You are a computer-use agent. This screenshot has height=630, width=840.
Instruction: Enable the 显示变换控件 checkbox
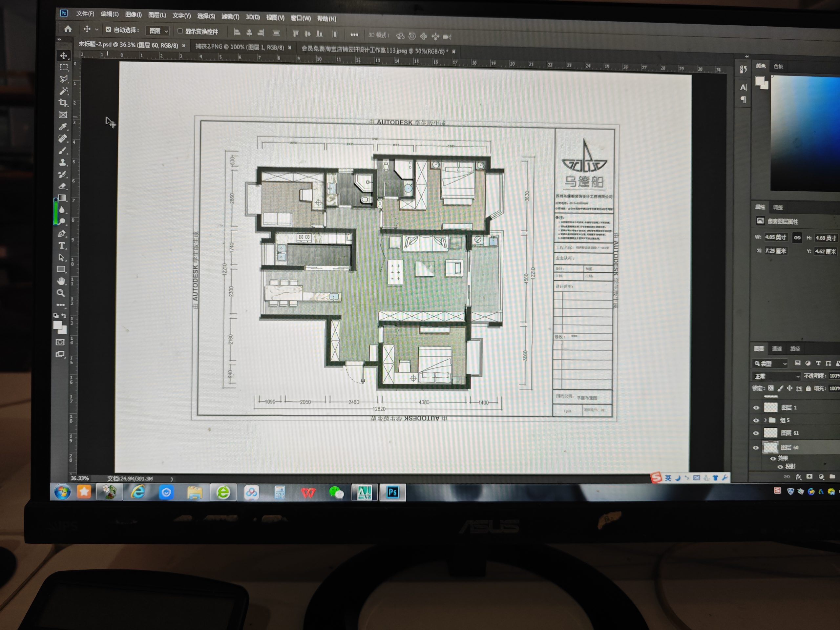coord(180,31)
